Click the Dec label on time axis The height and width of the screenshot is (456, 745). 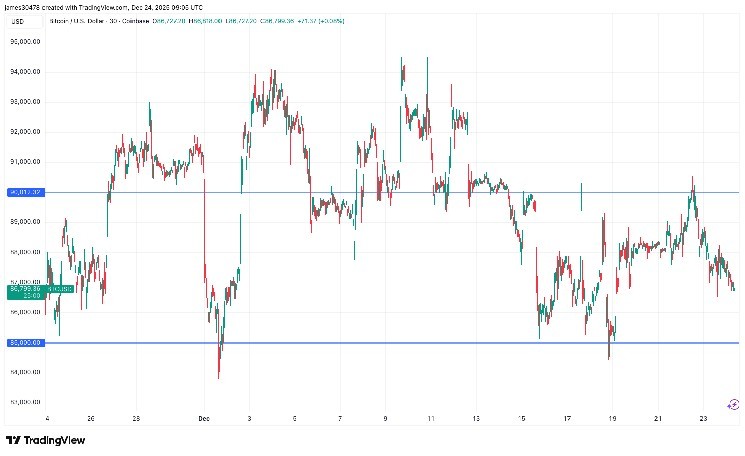204,418
